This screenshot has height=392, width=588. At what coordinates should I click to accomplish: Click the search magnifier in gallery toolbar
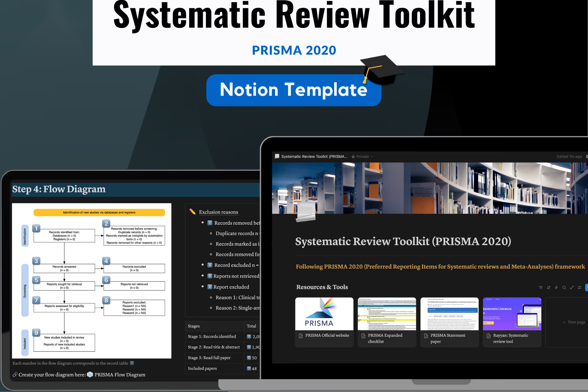[564, 287]
